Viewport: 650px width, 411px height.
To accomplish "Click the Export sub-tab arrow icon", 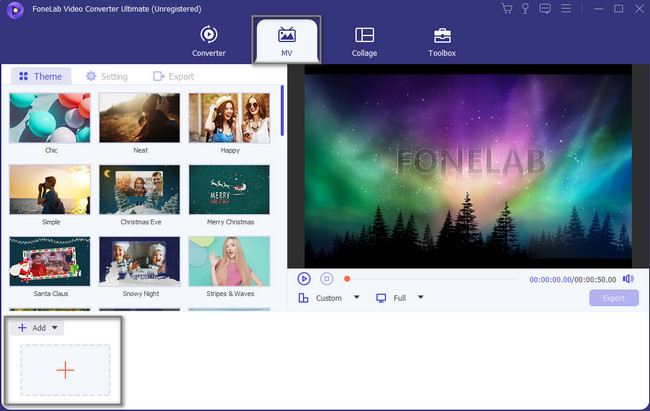I will tap(158, 76).
